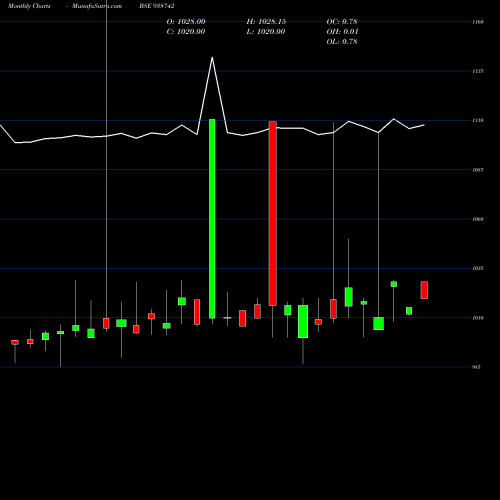
Task: Click the low value 'L: 1020.00'
Action: [266, 32]
